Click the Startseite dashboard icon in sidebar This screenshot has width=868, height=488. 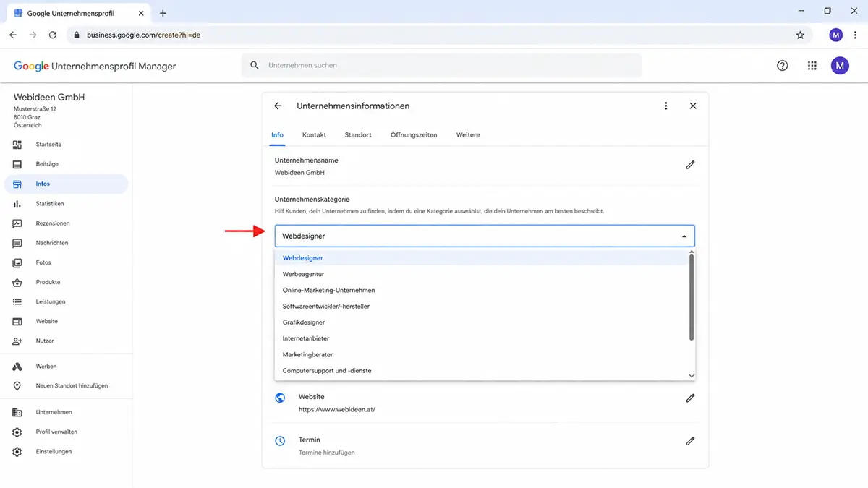click(x=17, y=145)
